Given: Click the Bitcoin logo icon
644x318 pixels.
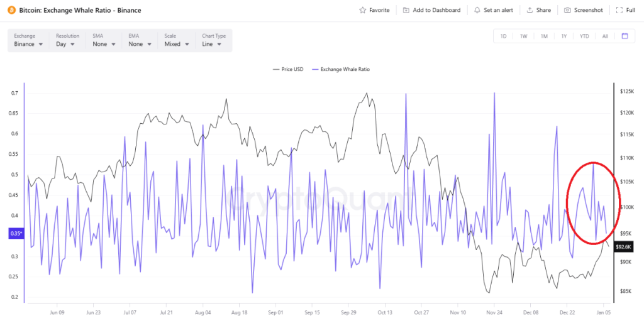Looking at the screenshot, I should click(11, 10).
